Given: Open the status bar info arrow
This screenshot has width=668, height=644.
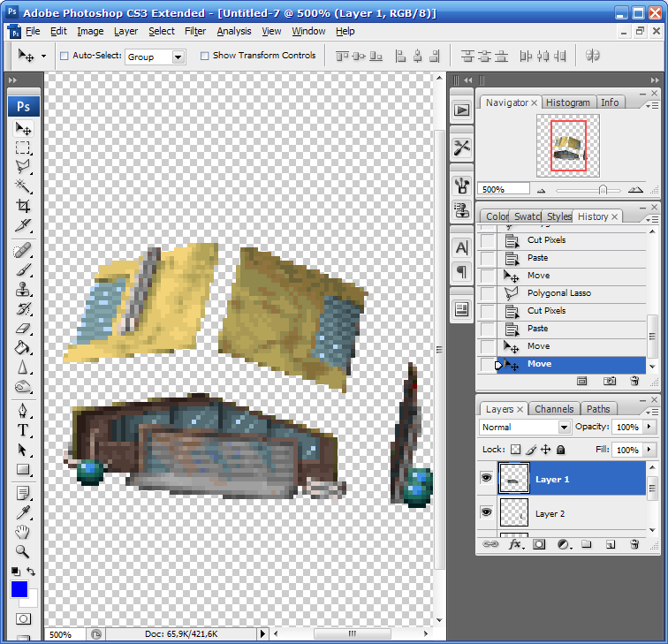Looking at the screenshot, I should click(262, 633).
